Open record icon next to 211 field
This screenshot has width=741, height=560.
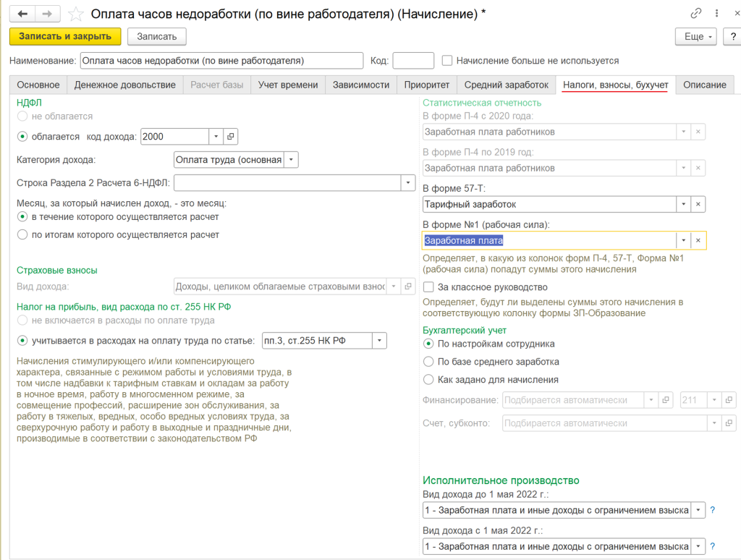729,400
